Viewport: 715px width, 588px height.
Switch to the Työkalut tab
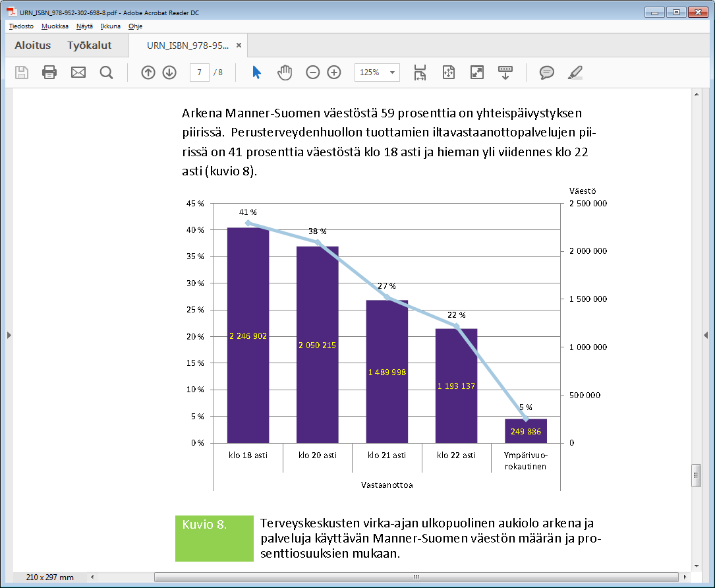click(90, 45)
